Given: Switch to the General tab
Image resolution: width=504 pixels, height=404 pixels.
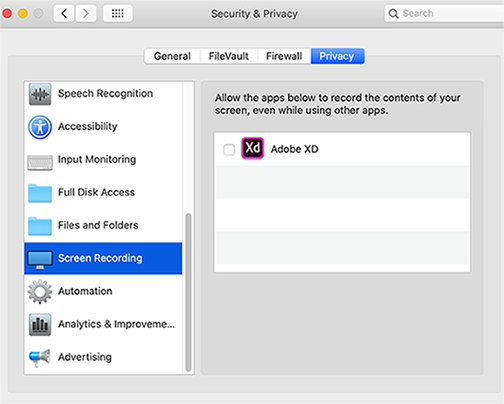Looking at the screenshot, I should (172, 56).
